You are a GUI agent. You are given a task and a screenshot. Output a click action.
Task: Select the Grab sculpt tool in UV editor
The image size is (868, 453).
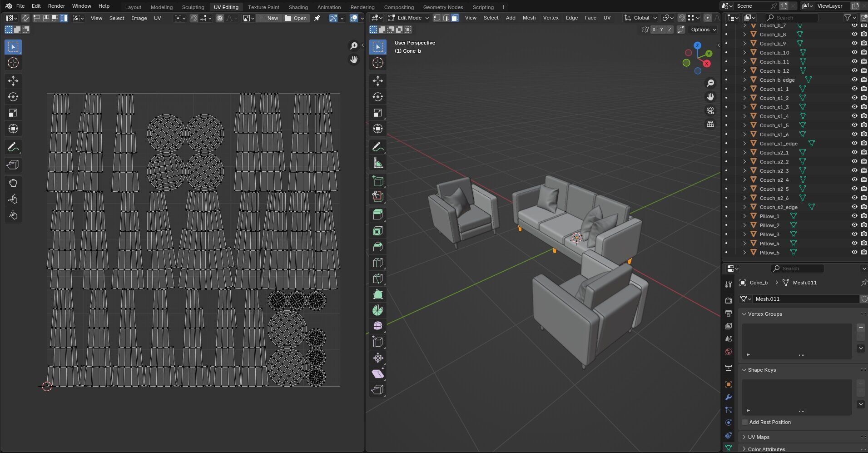click(x=13, y=183)
